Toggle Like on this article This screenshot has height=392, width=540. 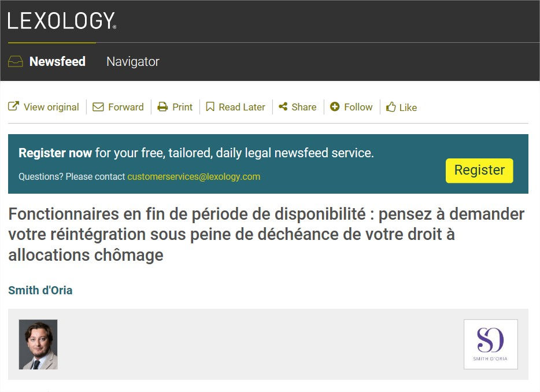[401, 106]
